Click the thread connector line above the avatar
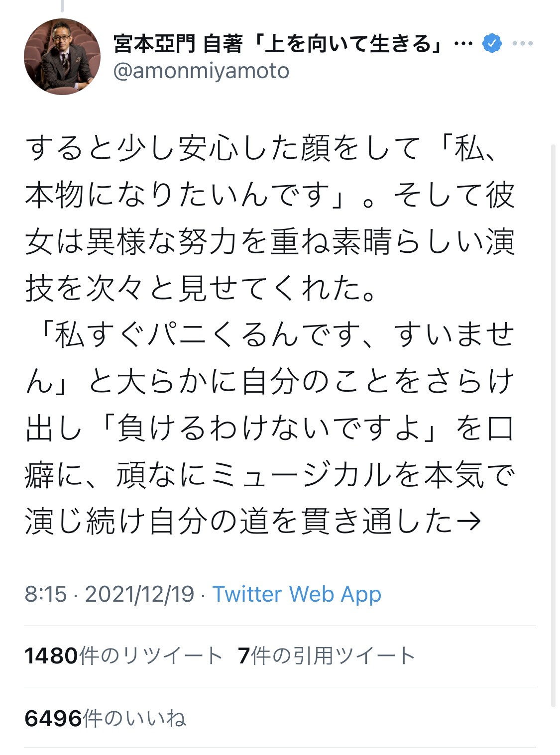The image size is (560, 755). [x=62, y=6]
